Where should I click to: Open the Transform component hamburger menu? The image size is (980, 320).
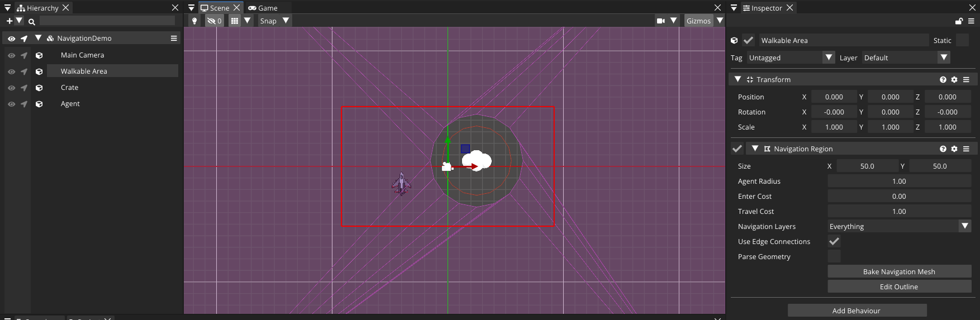pos(966,79)
